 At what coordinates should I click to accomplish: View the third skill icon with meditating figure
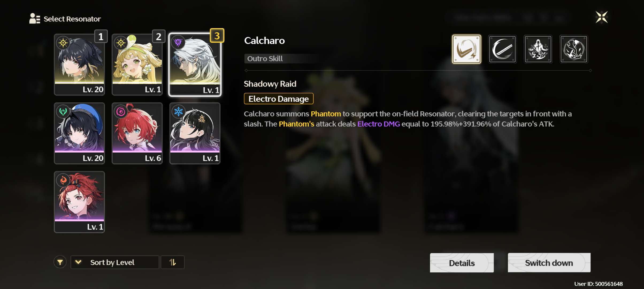pyautogui.click(x=538, y=49)
